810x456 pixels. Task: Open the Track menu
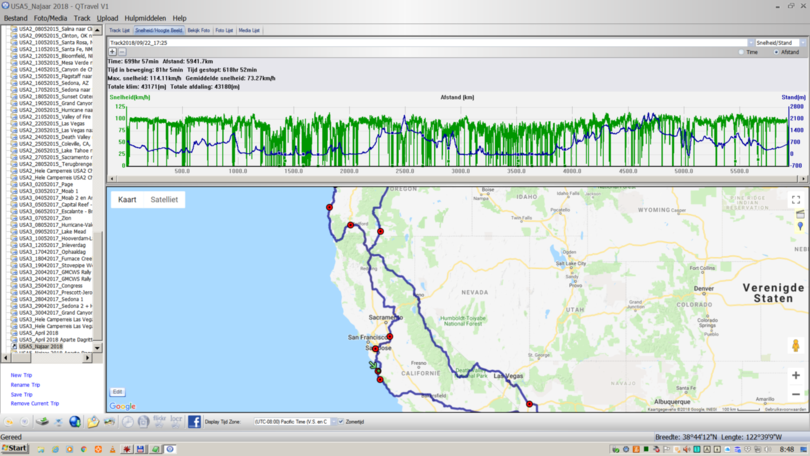pyautogui.click(x=82, y=18)
